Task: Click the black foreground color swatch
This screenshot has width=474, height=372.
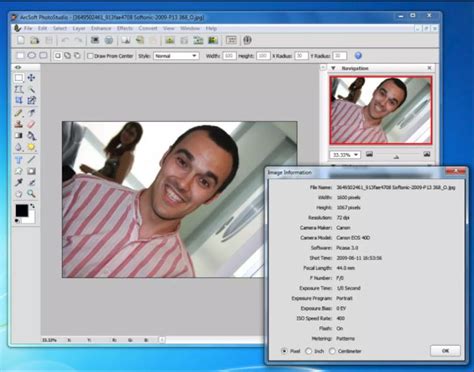Action: [x=21, y=210]
